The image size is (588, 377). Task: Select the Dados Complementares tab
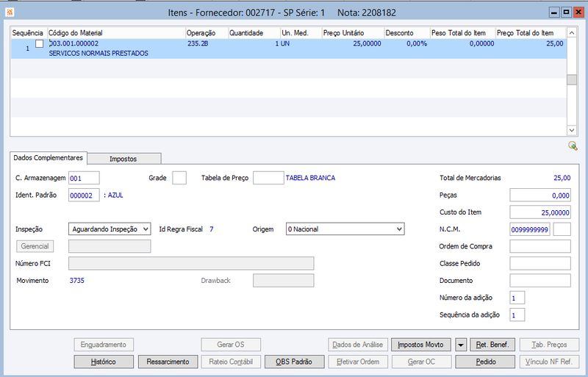pos(49,158)
